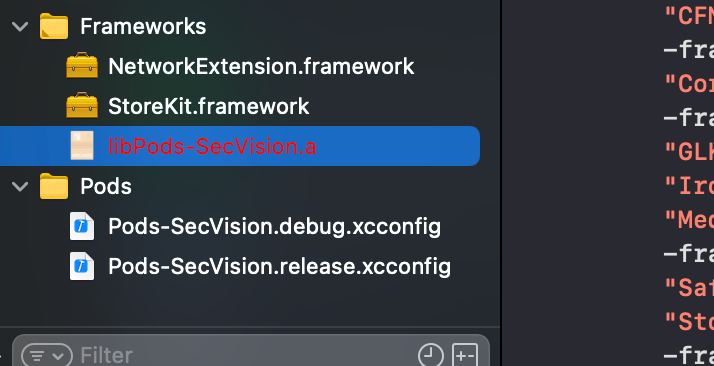
Task: Click in the xcconfig editor text area
Action: coord(608,182)
